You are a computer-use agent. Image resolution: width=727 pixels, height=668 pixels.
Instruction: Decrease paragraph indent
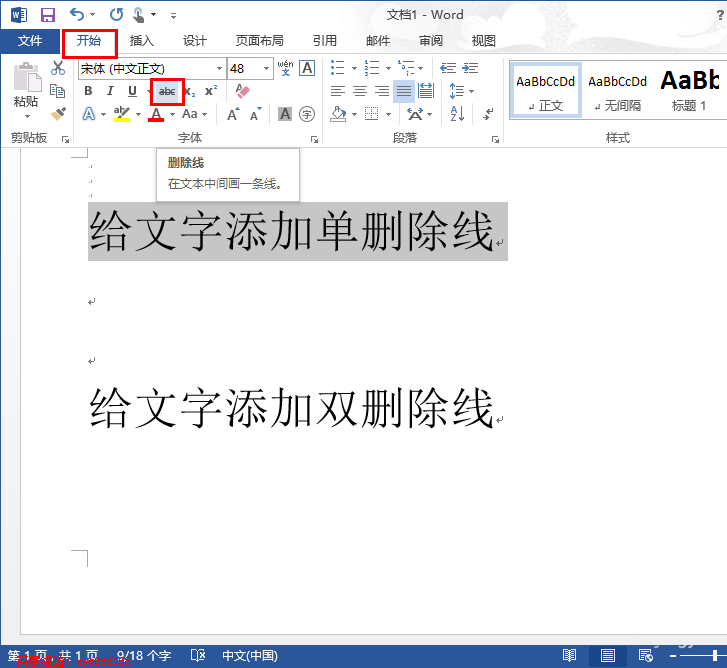pos(448,68)
